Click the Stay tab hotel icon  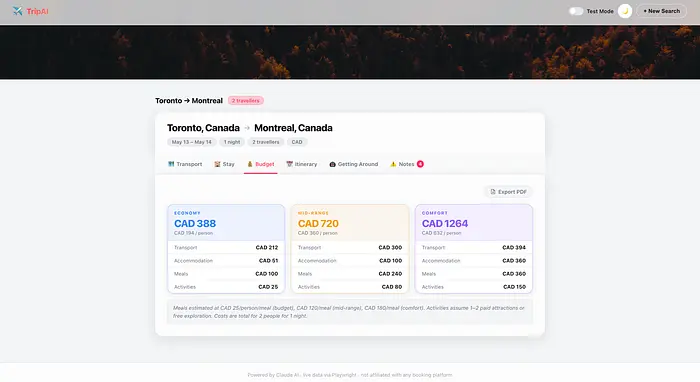217,164
